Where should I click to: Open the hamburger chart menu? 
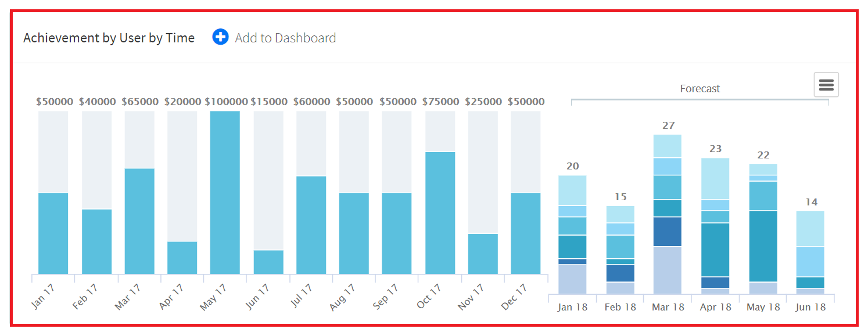(x=826, y=85)
